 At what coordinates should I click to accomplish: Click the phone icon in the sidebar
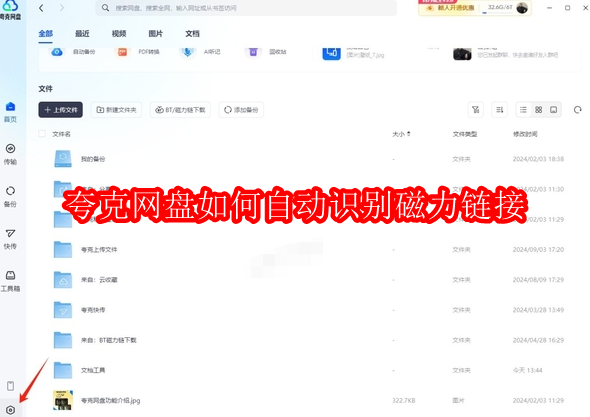[11, 386]
